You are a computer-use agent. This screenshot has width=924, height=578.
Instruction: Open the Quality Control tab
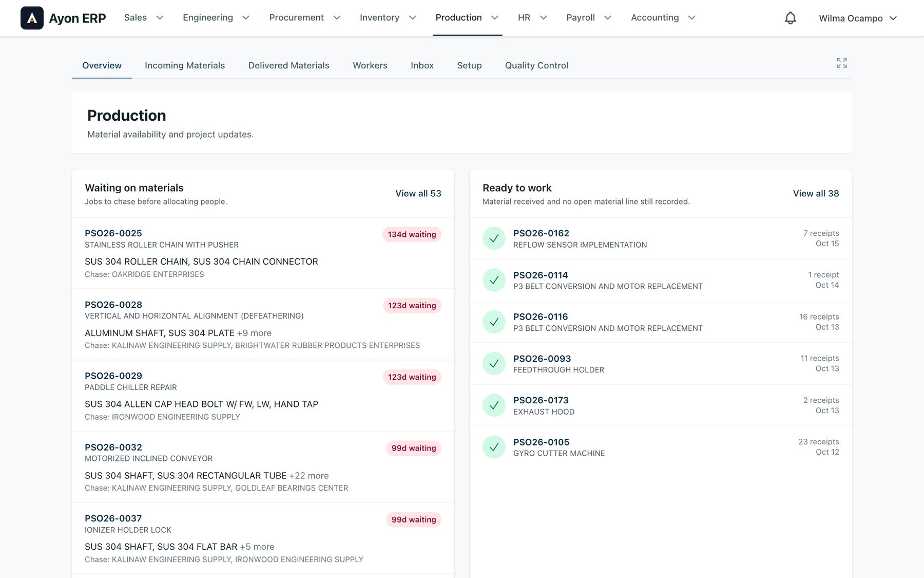click(x=536, y=65)
